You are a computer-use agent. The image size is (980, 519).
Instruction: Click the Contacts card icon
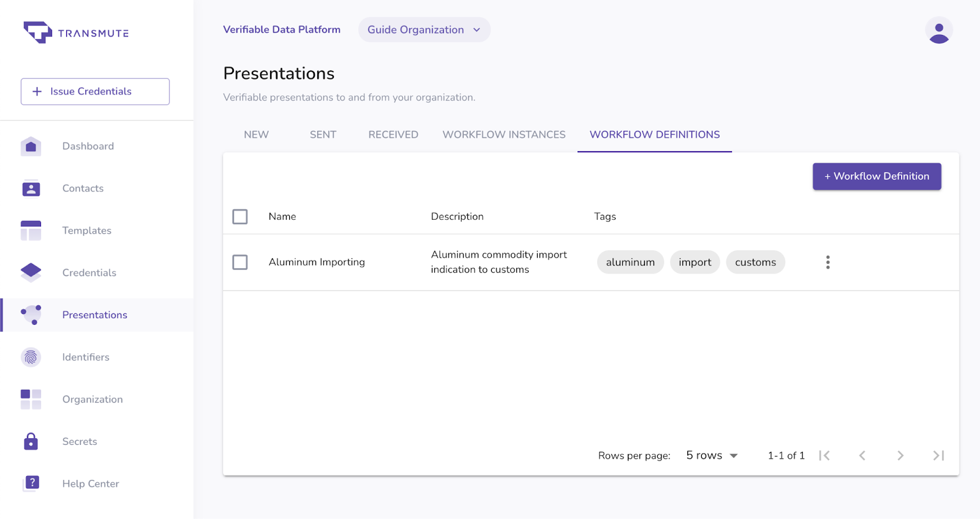[31, 189]
